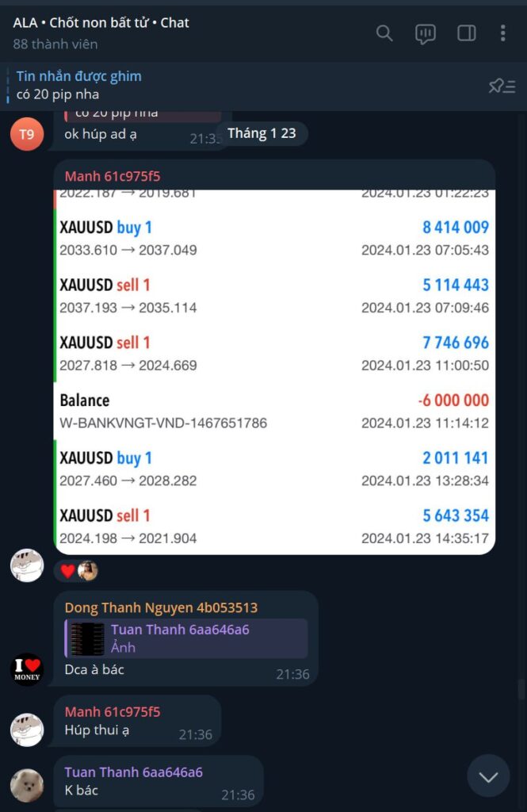Click sender name Dong Thanh Nguyen 4b053513
Image resolution: width=527 pixels, height=812 pixels.
click(x=161, y=607)
